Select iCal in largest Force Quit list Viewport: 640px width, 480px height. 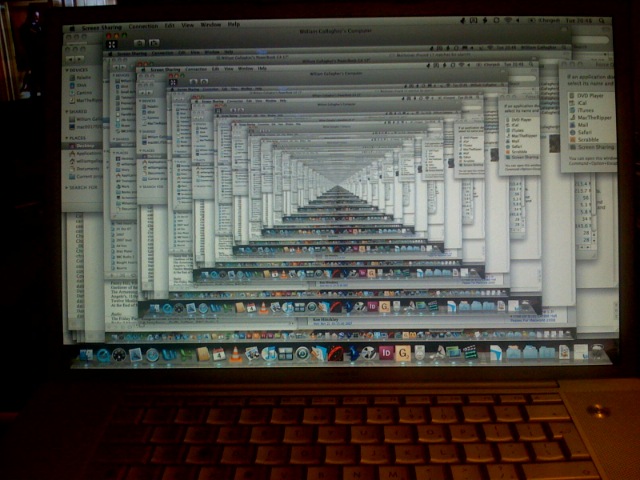[578, 103]
